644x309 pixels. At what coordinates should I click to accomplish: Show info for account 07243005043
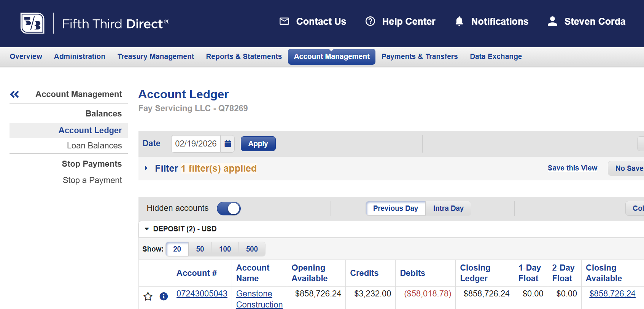click(x=164, y=296)
